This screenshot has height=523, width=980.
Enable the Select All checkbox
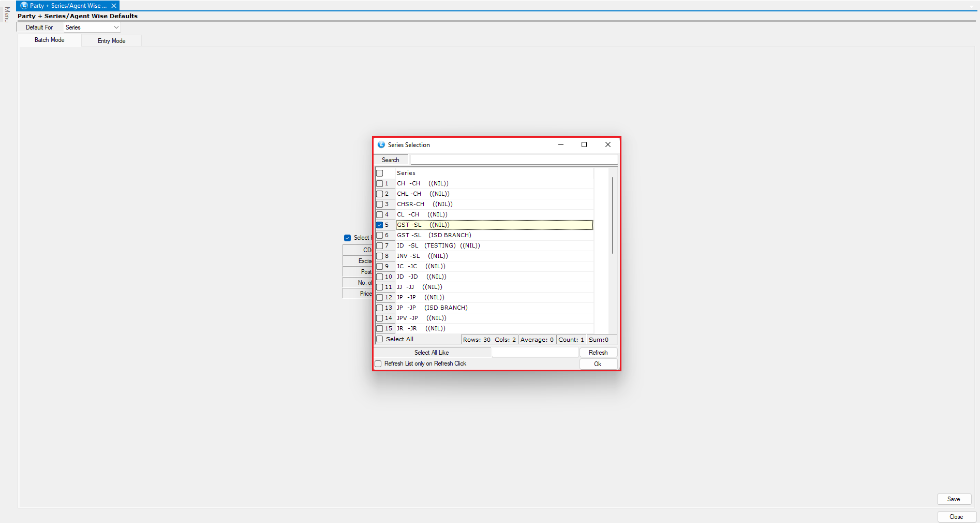click(x=380, y=339)
